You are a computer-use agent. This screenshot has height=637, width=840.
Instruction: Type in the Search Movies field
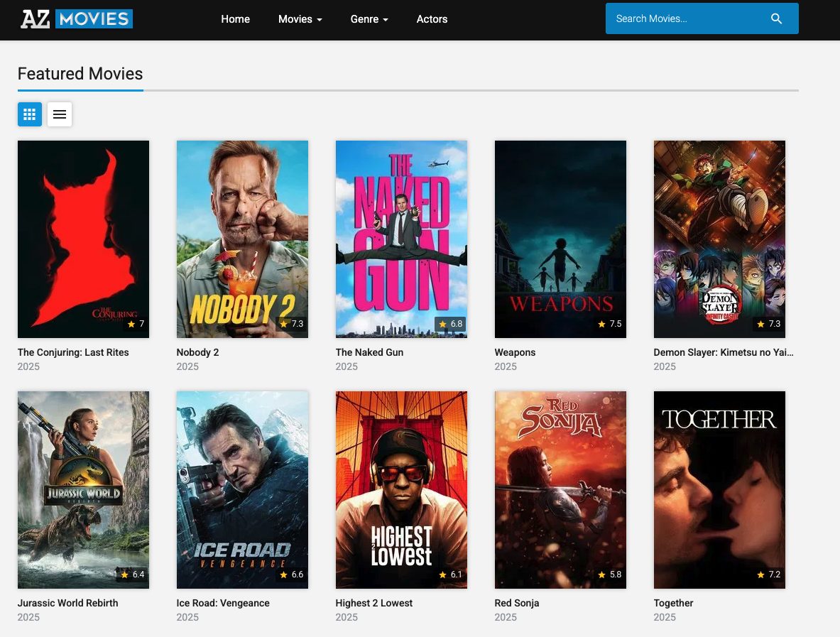[685, 19]
